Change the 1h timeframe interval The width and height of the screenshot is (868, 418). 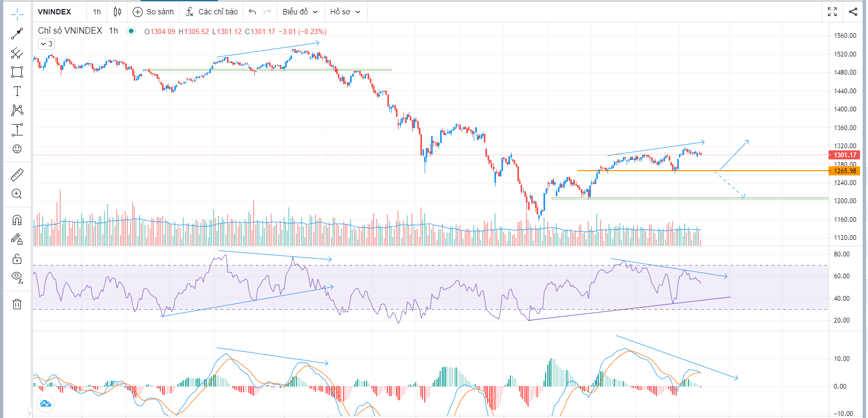tap(96, 12)
